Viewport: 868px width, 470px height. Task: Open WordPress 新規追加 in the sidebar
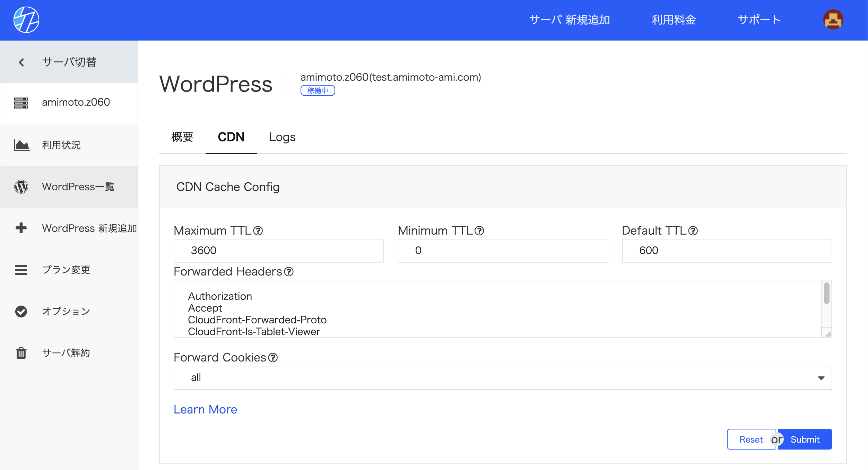(69, 228)
